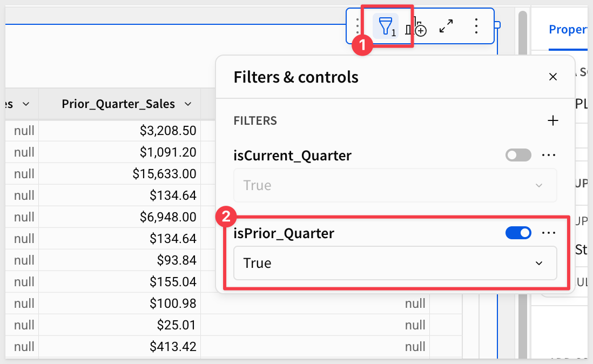
Task: Open the table's more options kebab menu
Action: click(x=476, y=26)
